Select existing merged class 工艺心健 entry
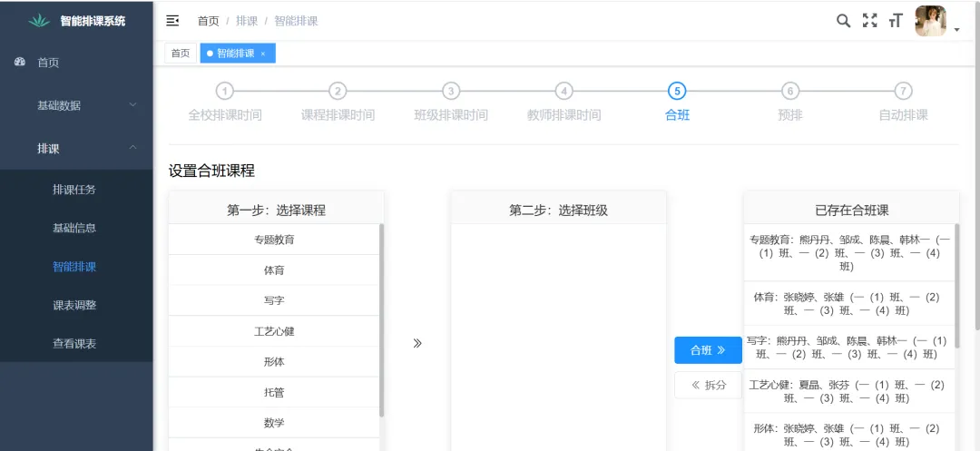 pos(850,391)
